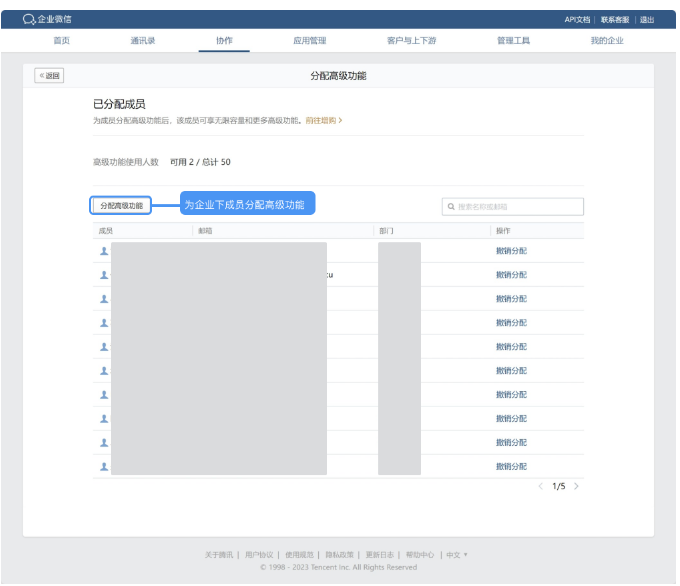The height and width of the screenshot is (586, 680).
Task: Revoke assignment with 撤销分配 in the first row
Action: tap(510, 251)
